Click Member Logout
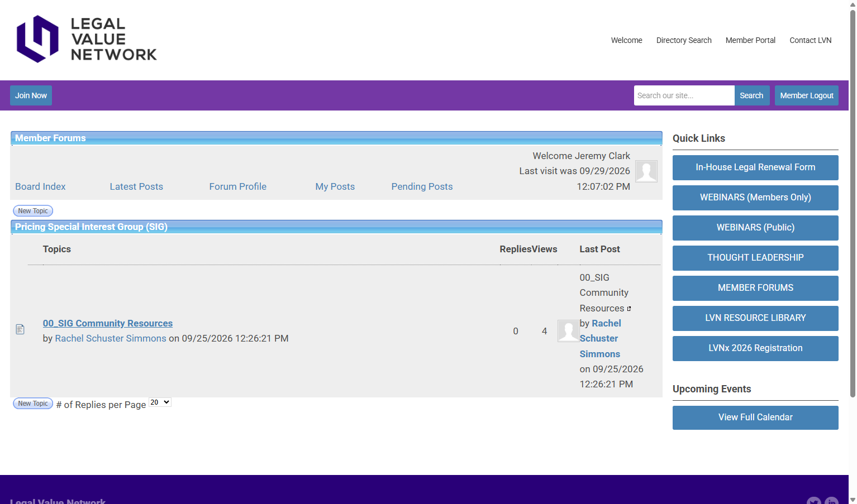The image size is (857, 504). [x=807, y=95]
